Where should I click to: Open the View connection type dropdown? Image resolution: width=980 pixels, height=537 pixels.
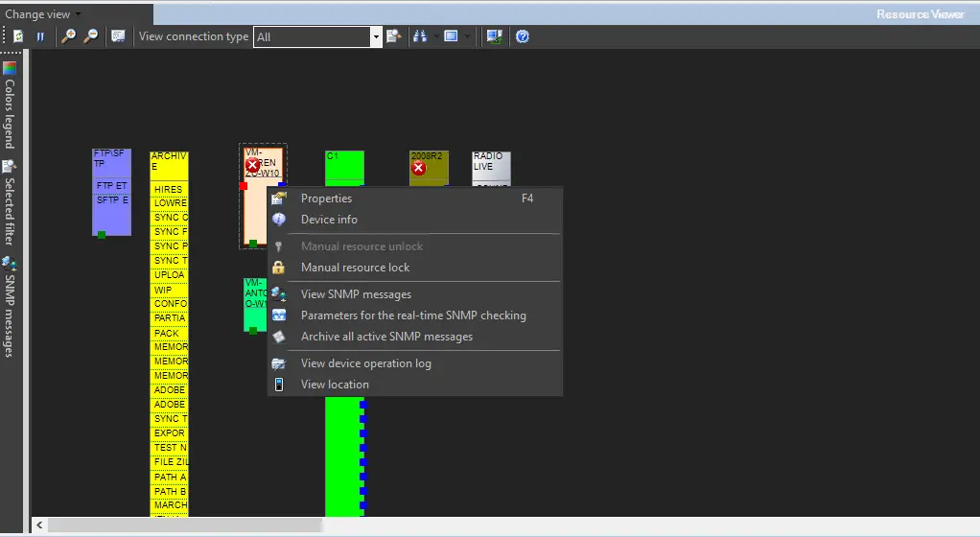pos(376,36)
